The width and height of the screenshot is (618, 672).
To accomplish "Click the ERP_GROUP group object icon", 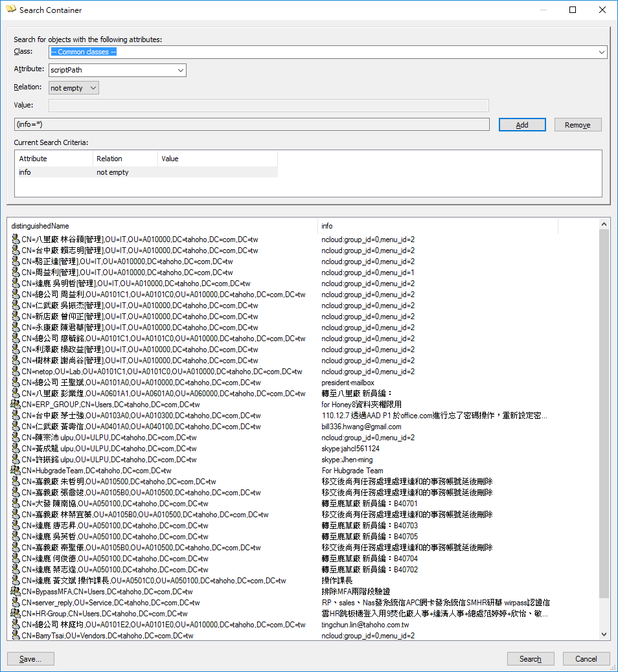I will (x=16, y=405).
